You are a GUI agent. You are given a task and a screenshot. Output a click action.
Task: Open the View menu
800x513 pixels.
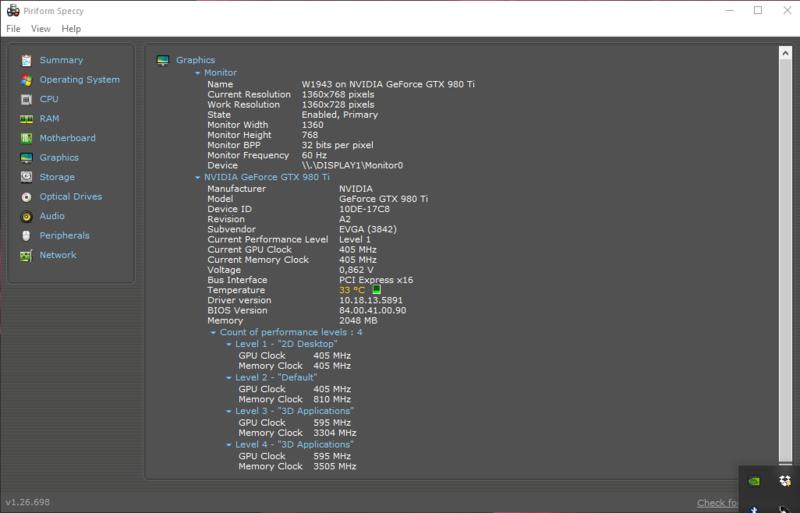(41, 29)
